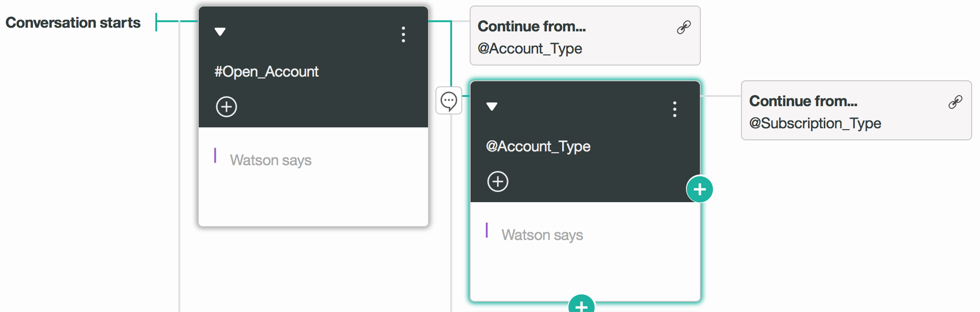Click the purple bar in @Account_Type response
Screen dimensions: 980x312
(x=487, y=230)
